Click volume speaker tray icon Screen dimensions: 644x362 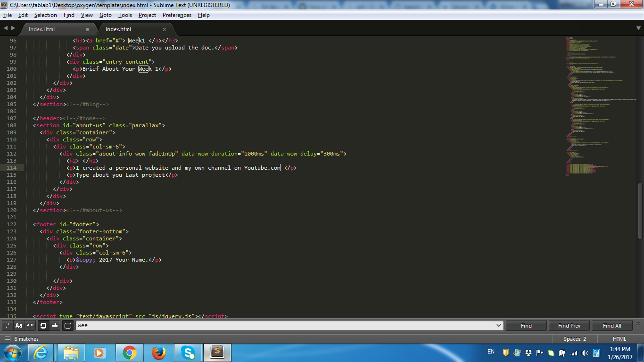click(x=585, y=353)
